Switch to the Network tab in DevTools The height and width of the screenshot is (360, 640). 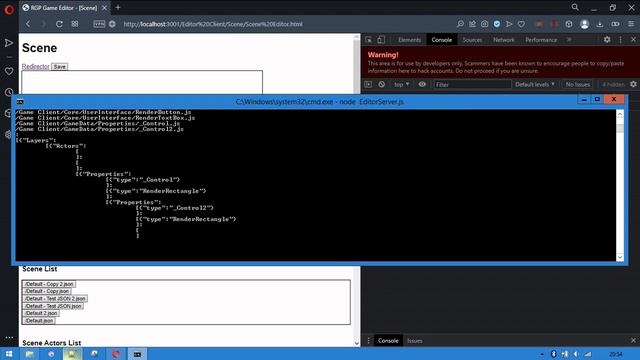click(x=504, y=40)
